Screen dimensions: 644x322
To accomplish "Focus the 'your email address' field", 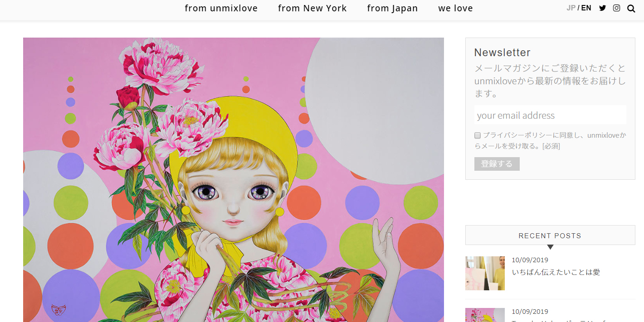I will [x=550, y=115].
